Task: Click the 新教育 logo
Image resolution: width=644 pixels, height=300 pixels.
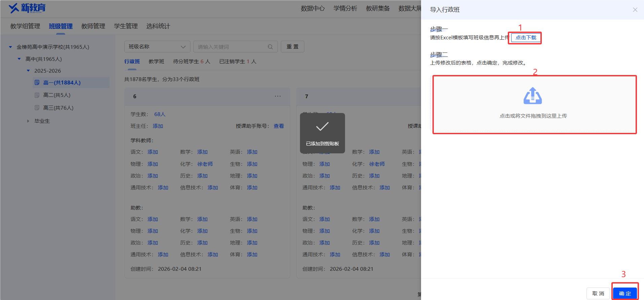Action: [x=27, y=8]
